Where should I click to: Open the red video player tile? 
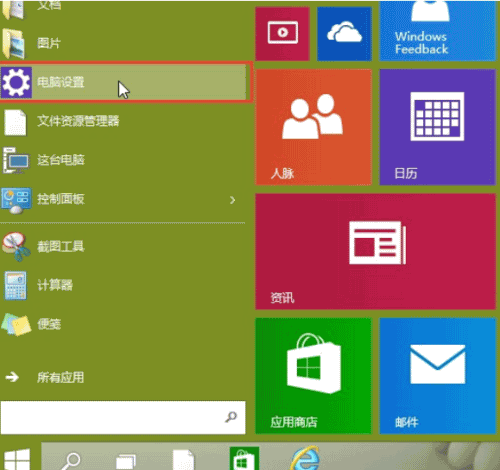(x=282, y=34)
